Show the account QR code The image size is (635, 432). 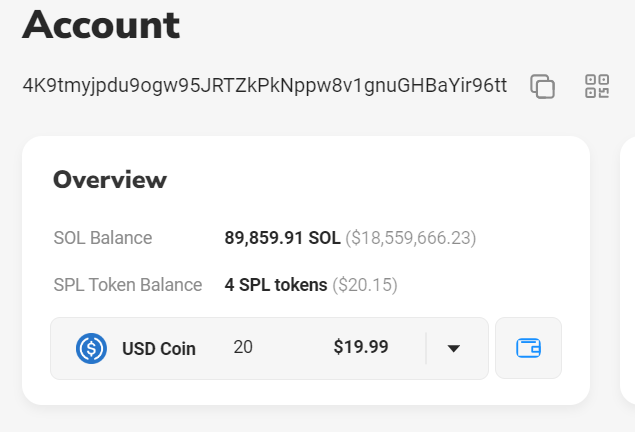[x=597, y=87]
